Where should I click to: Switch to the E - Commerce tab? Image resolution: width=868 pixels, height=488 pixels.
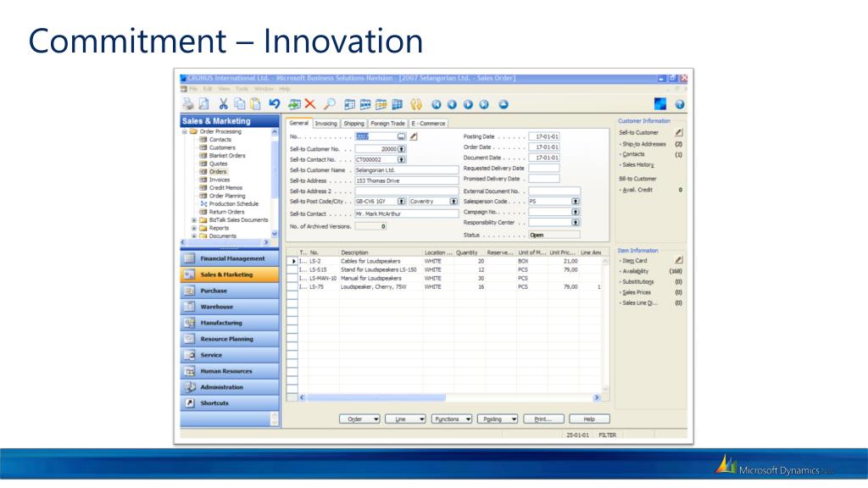point(428,124)
